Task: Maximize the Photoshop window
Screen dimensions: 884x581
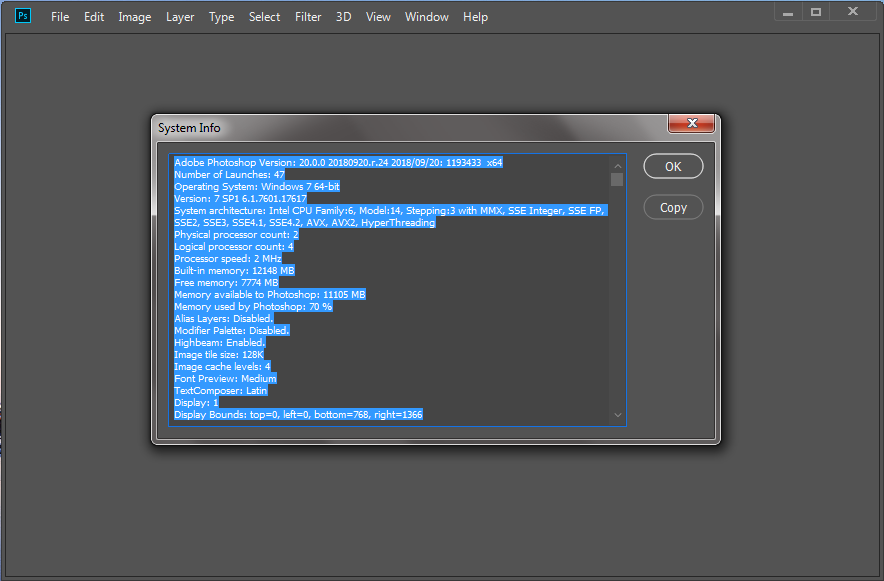Action: coord(816,12)
